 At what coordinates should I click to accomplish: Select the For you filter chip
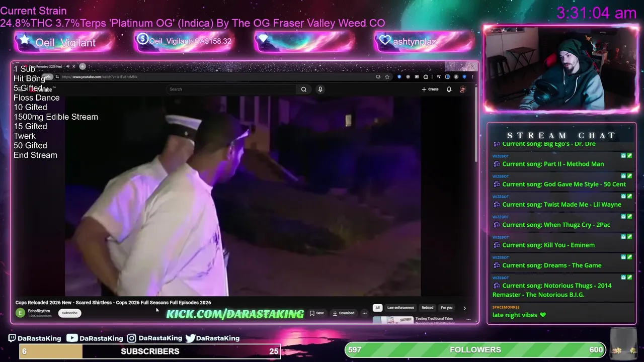446,308
